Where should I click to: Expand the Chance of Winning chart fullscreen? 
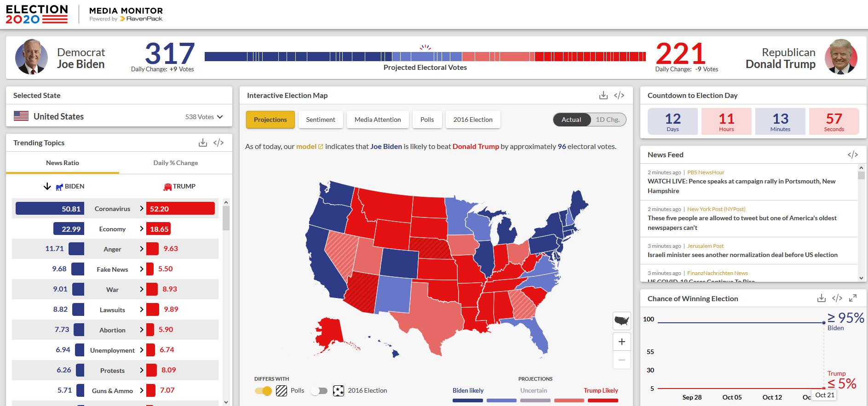[853, 298]
